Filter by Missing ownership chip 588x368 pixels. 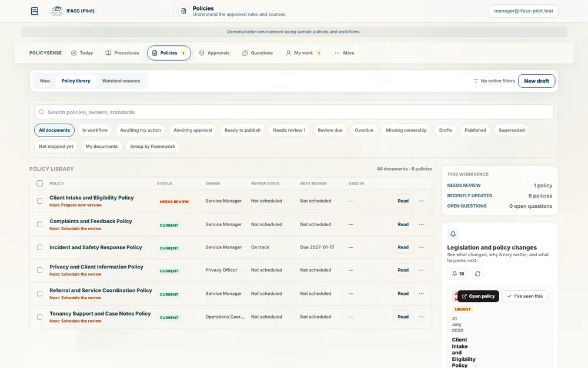(x=406, y=130)
